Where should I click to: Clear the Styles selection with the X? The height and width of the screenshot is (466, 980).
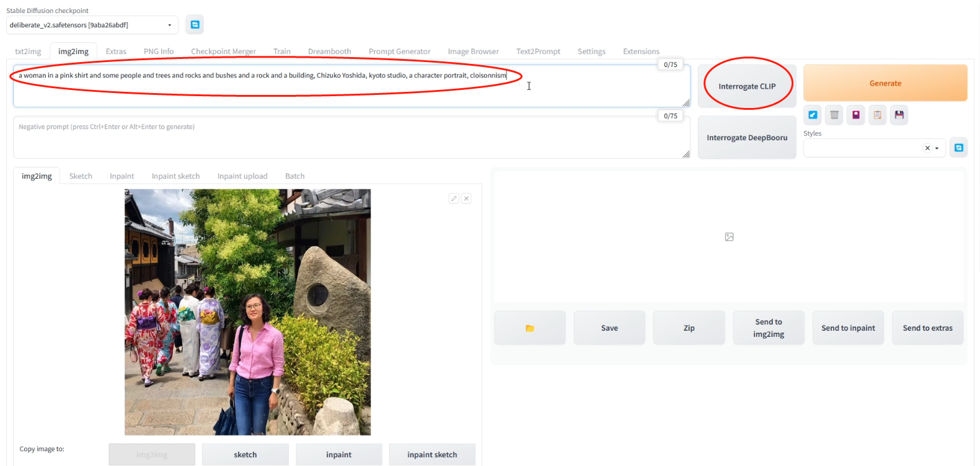[927, 148]
